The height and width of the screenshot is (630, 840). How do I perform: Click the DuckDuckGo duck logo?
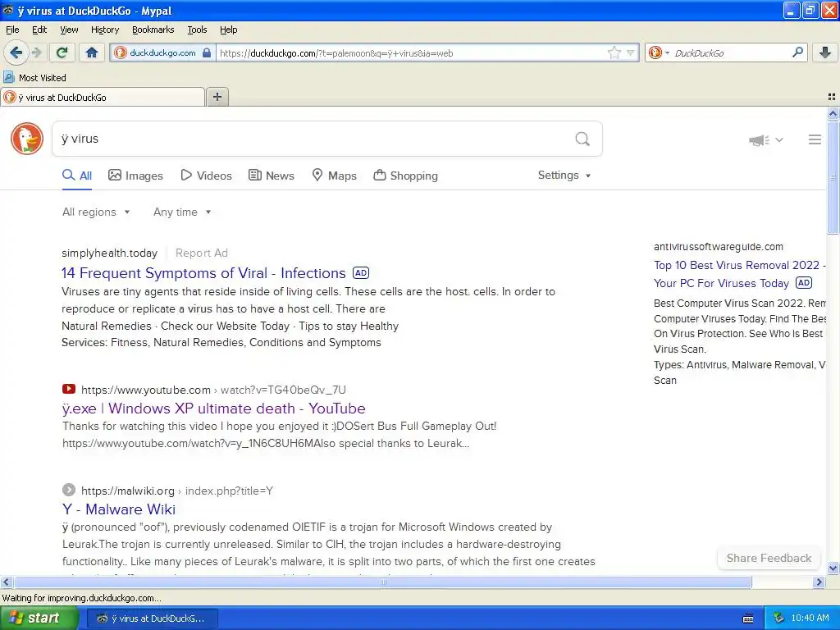[x=27, y=139]
